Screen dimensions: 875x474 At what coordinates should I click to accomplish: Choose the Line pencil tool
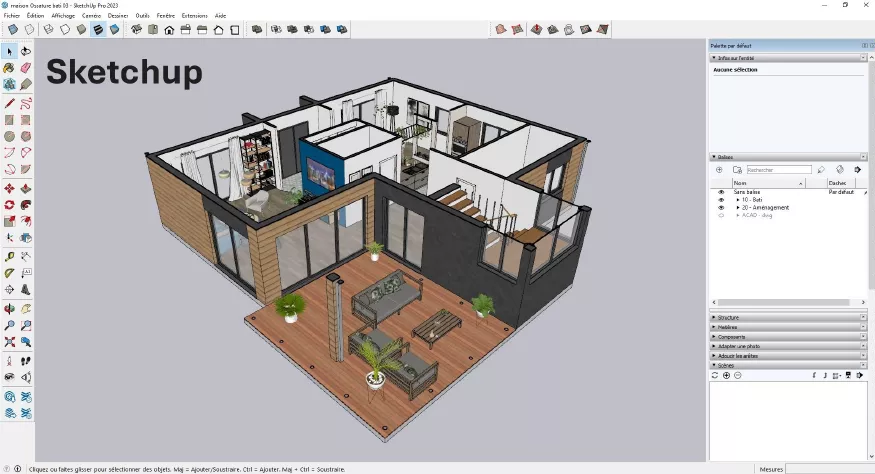click(9, 102)
